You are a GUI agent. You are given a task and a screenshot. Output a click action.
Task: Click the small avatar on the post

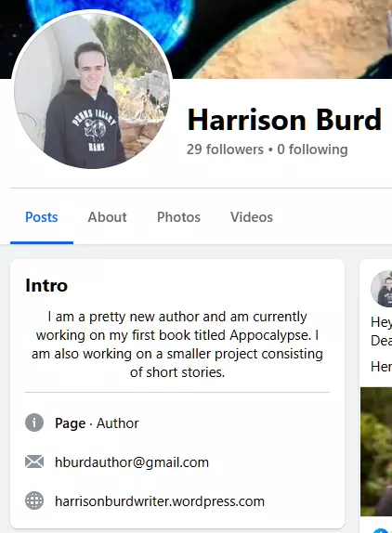coord(383,289)
